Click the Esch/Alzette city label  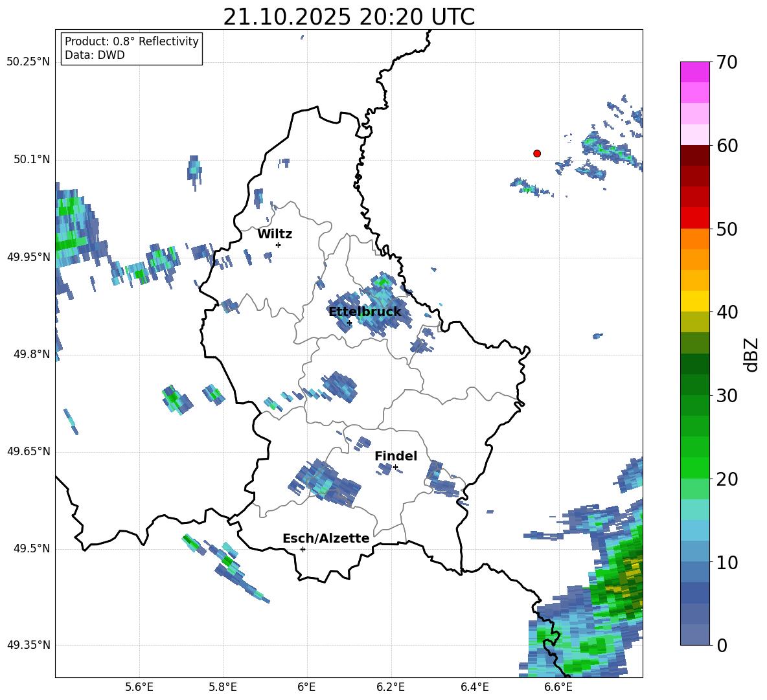[x=326, y=538]
